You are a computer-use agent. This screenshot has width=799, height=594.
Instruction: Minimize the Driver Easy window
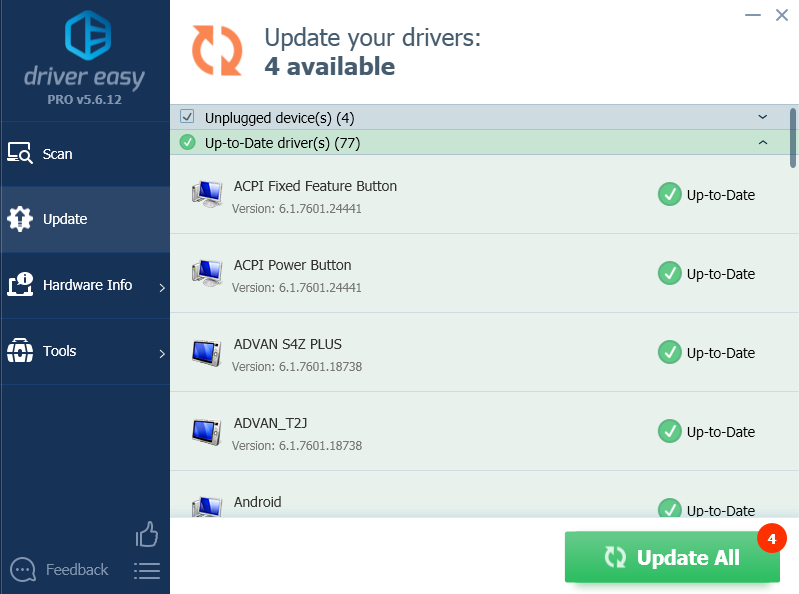click(x=753, y=15)
